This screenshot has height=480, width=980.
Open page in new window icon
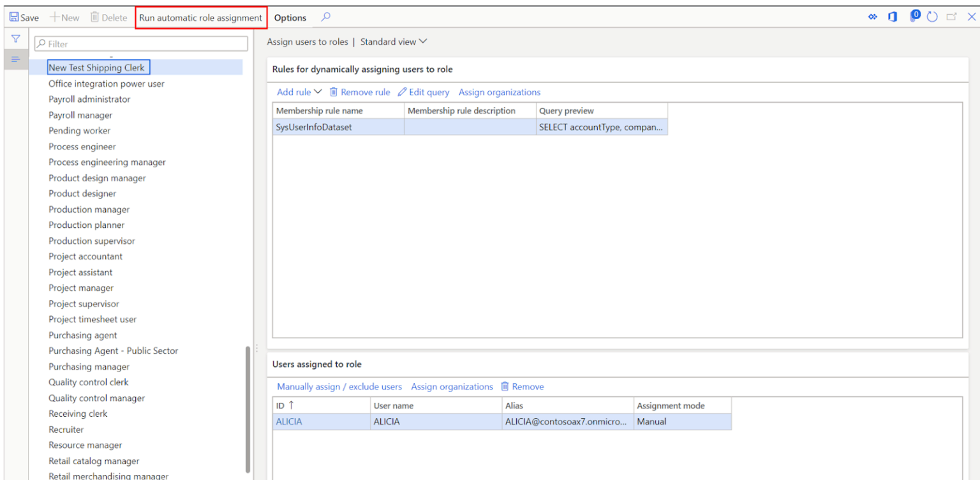951,17
